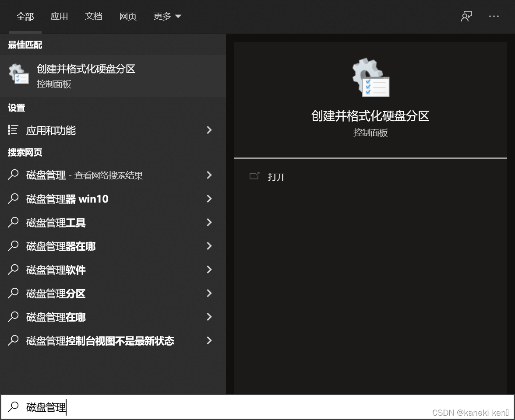The height and width of the screenshot is (420, 515).
Task: Select web suggestion 磁盘管理工具
Action: coord(113,222)
